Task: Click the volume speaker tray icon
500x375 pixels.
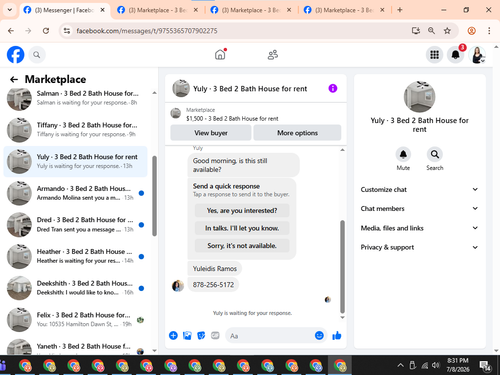Action: [x=436, y=365]
